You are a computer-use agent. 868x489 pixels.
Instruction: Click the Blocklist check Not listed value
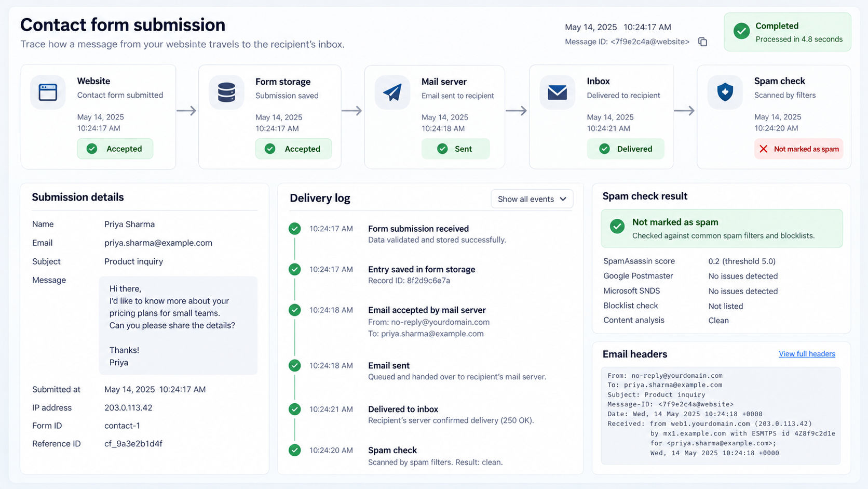(x=726, y=306)
